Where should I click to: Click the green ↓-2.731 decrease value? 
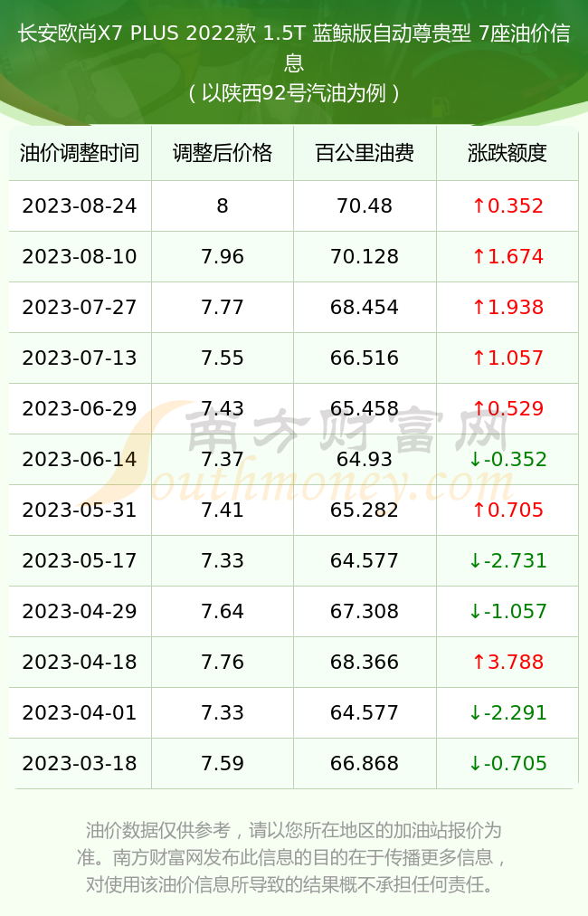[507, 561]
